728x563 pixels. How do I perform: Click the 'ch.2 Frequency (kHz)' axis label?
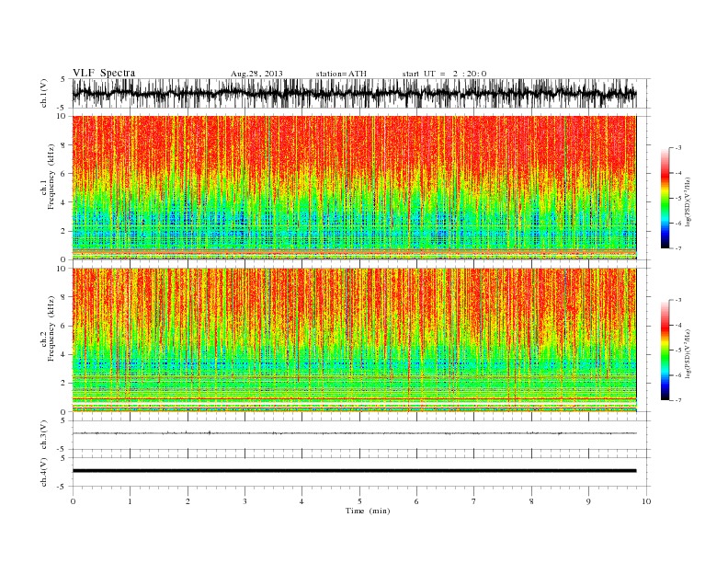48,328
